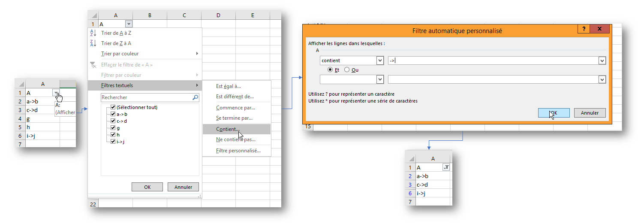This screenshot has width=644, height=224.
Task: Click the resize grip of filter menu
Action: point(199,196)
